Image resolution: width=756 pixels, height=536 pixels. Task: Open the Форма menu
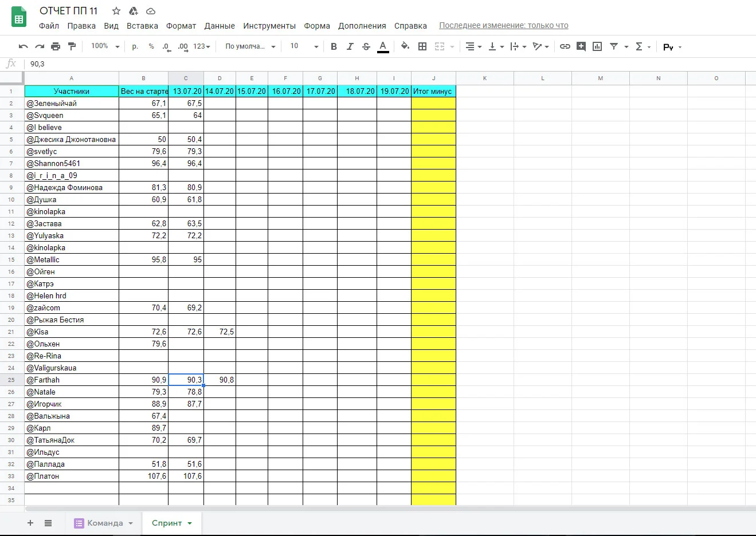pos(317,26)
